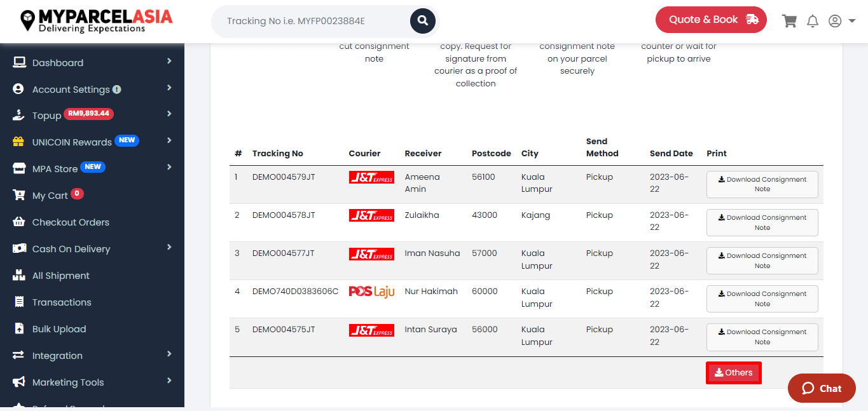Open the Chat bubble widget

[x=822, y=388]
